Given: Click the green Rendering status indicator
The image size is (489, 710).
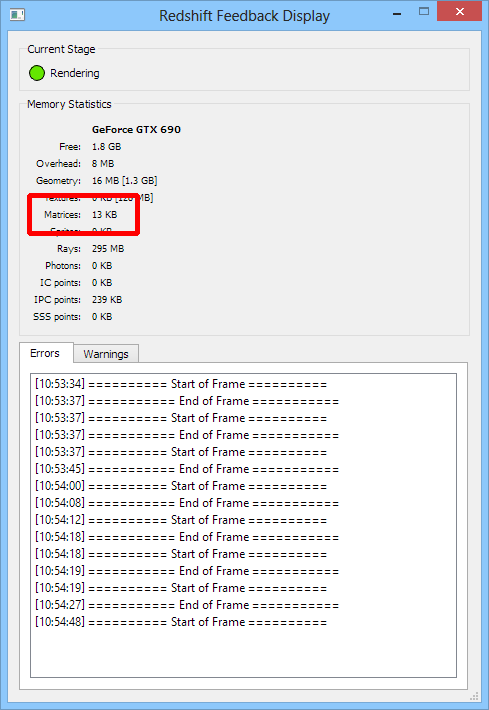Looking at the screenshot, I should (x=37, y=73).
